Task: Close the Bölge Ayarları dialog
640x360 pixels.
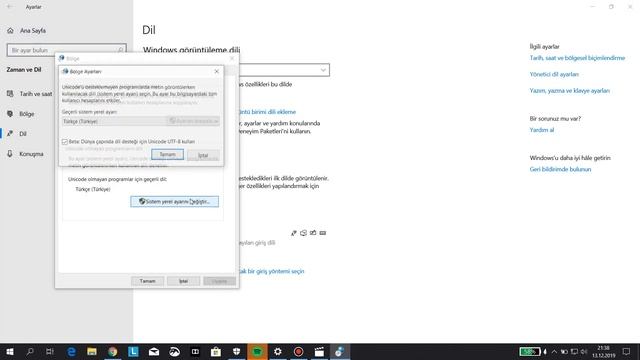Action: pos(216,71)
